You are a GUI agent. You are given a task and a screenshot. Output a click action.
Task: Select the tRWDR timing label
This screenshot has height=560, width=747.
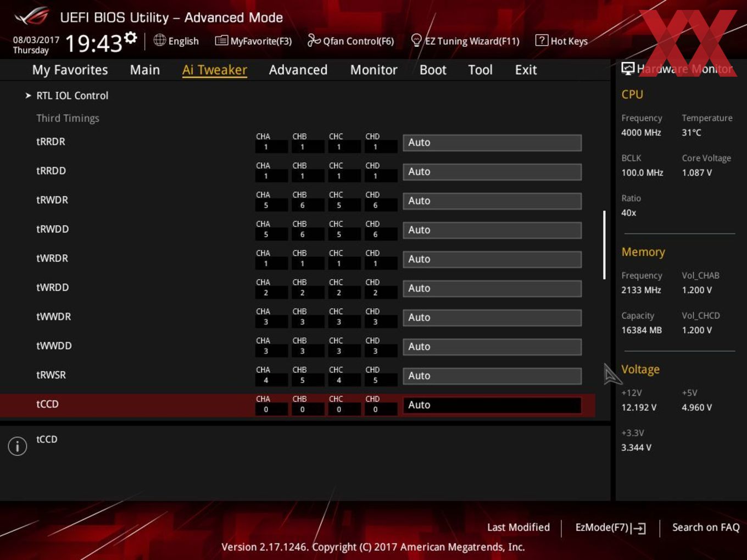(x=52, y=200)
